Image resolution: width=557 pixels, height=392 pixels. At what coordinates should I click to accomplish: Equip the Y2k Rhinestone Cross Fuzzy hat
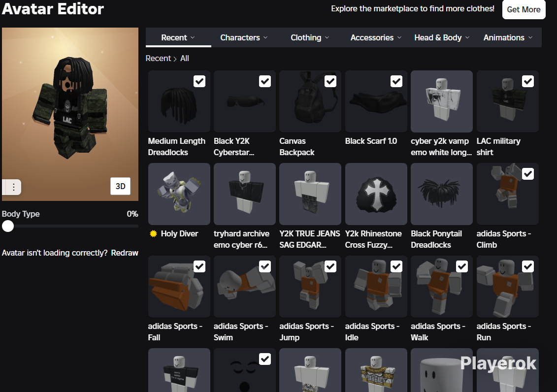(x=376, y=194)
